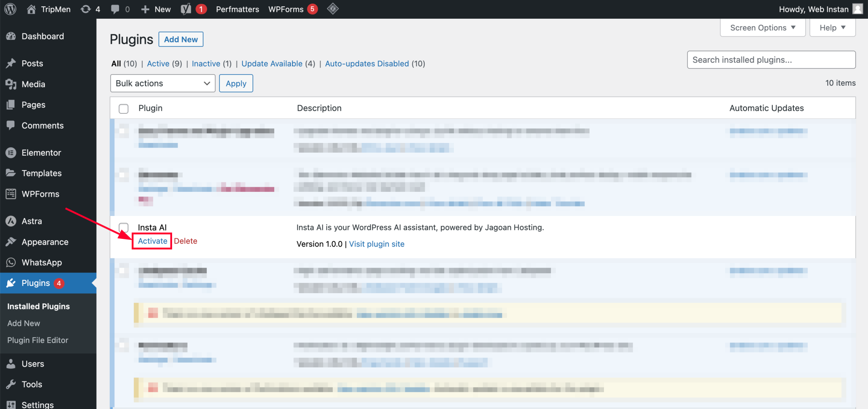
Task: Open the updates icon in admin bar
Action: [86, 9]
